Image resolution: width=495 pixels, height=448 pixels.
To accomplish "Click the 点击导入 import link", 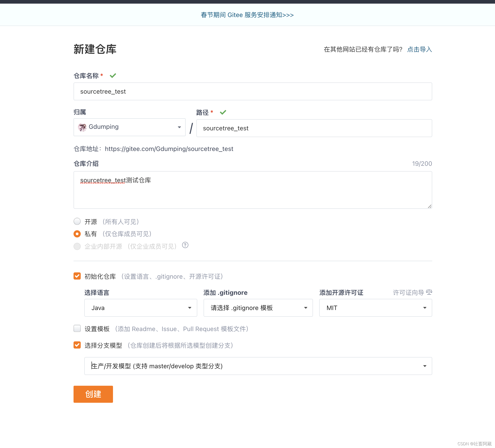I will tap(419, 49).
